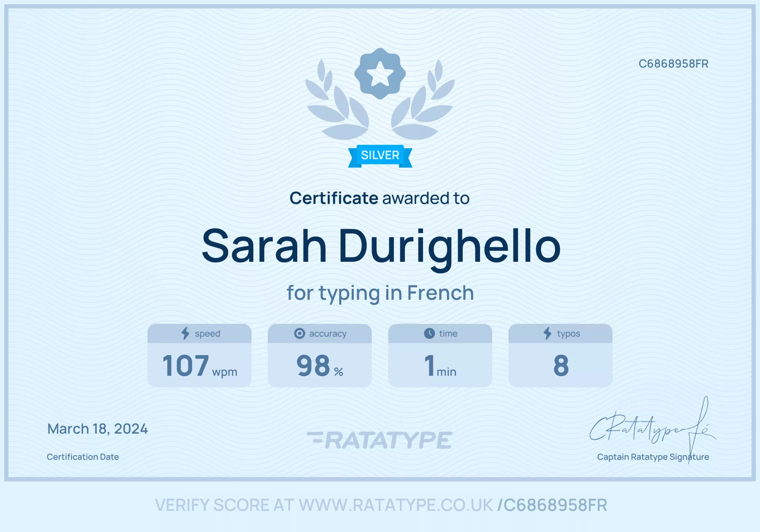Click the 'speed' label

click(x=207, y=334)
